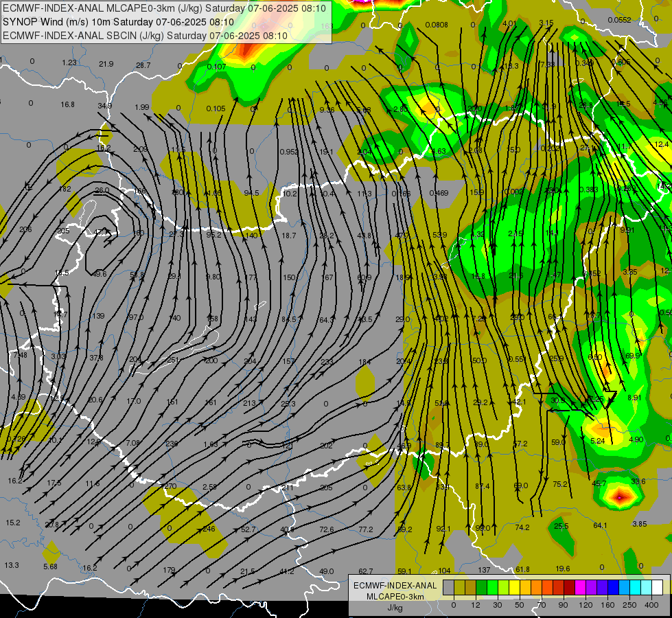Click the J/kg unit label in legend
Image resolution: width=672 pixels, height=618 pixels.
[395, 608]
